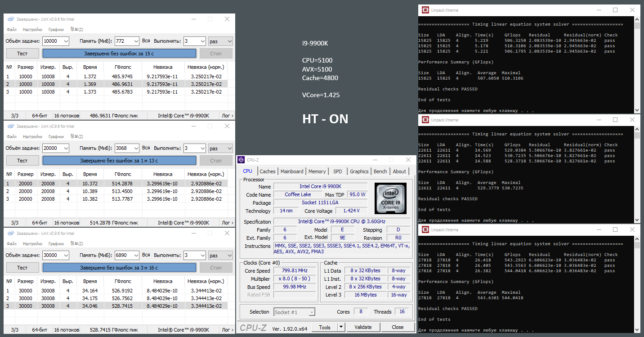The width and height of the screenshot is (644, 337).
Task: Click the Close button at the bottom of CPU-Z
Action: [398, 327]
